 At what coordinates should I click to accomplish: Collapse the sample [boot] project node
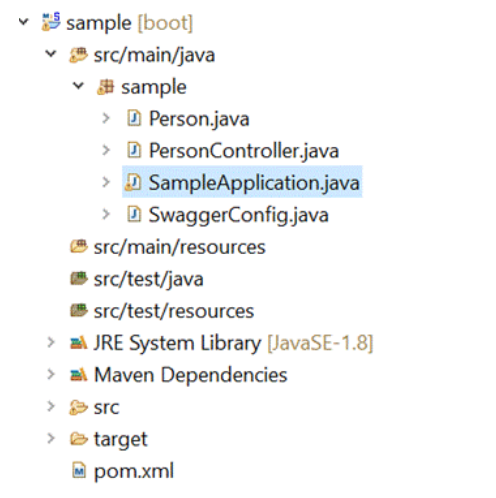tap(24, 22)
